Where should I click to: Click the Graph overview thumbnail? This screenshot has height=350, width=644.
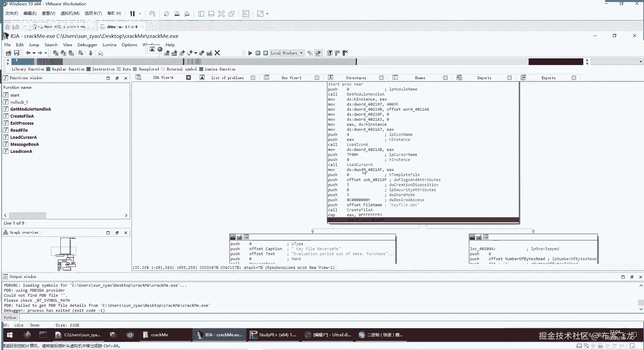point(66,254)
